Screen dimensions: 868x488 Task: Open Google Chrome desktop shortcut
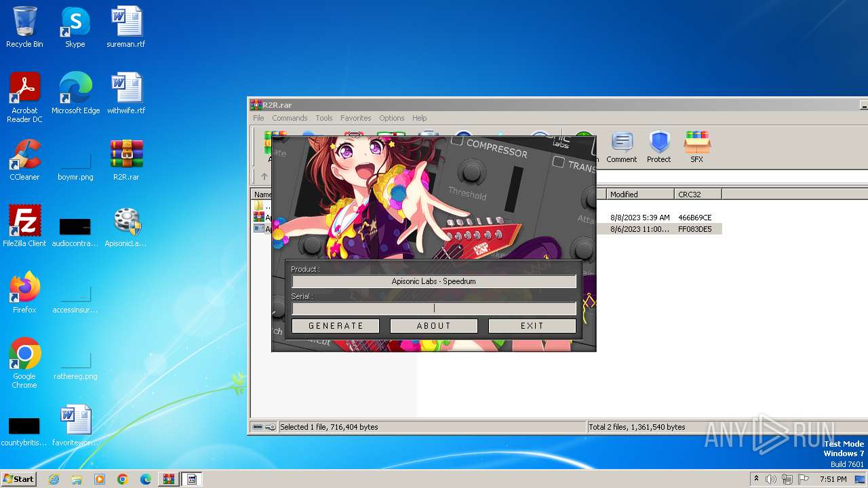click(x=24, y=364)
